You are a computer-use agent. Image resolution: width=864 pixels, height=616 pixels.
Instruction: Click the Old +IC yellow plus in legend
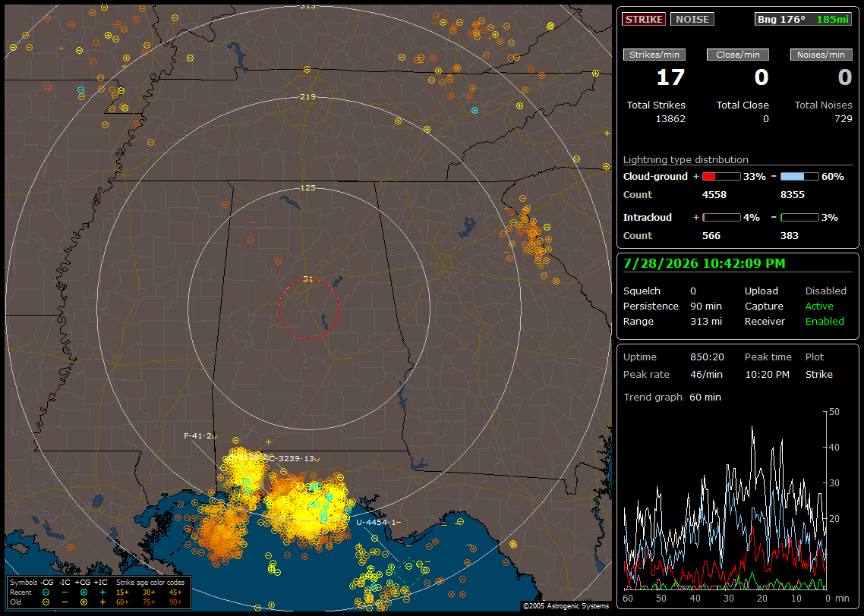click(102, 602)
